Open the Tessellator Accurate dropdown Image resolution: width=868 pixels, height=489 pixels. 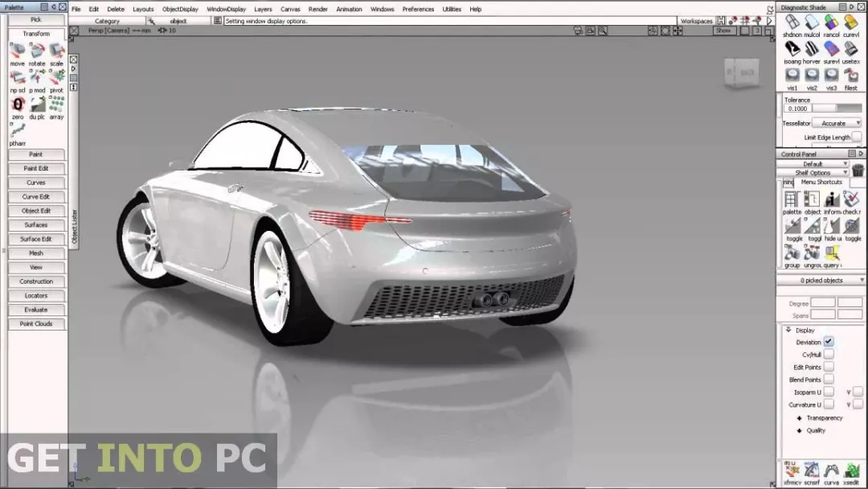click(836, 123)
